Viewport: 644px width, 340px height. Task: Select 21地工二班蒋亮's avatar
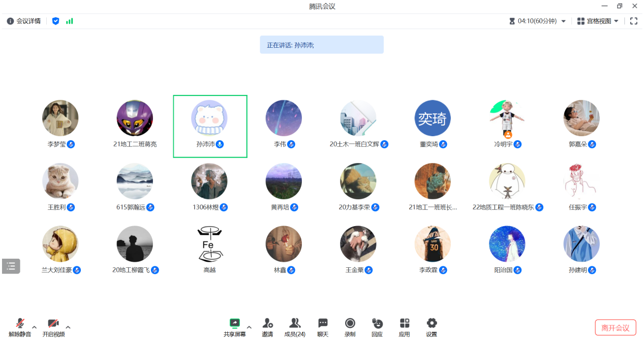[x=135, y=118]
